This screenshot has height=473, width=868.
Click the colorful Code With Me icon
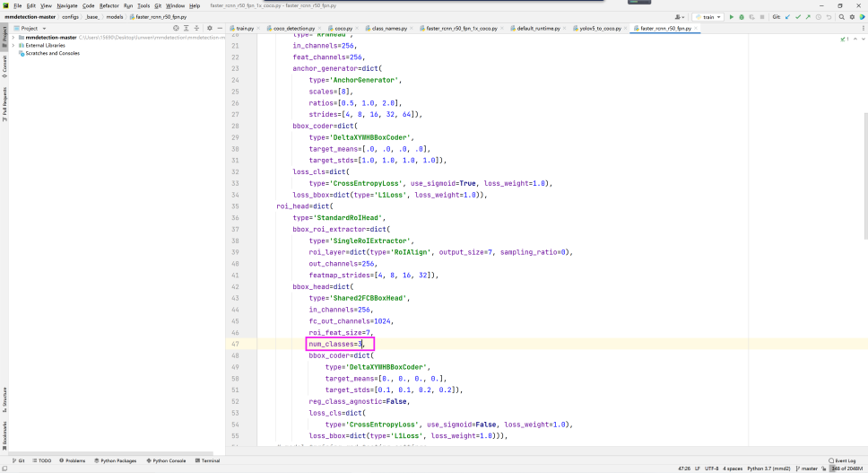click(863, 17)
